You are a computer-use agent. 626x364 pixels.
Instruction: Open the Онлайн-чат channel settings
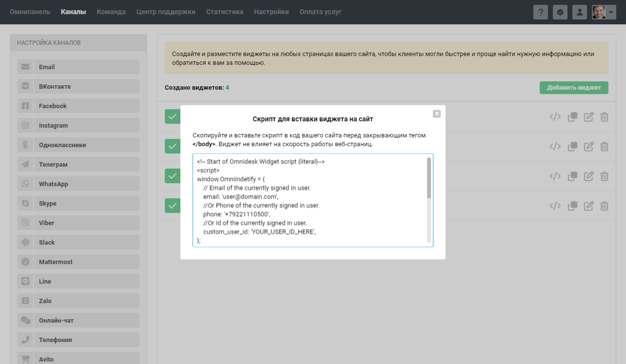(x=78, y=320)
